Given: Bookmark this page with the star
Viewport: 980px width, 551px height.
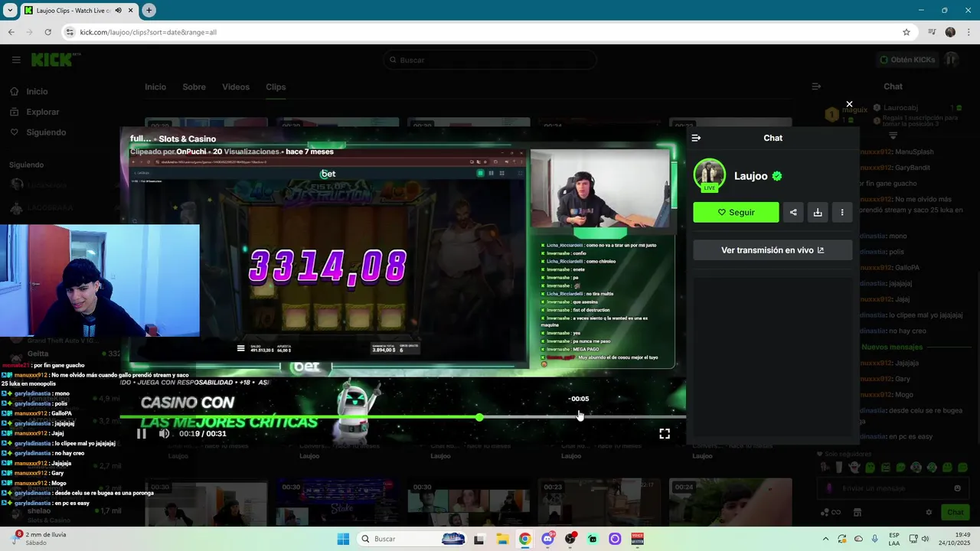Looking at the screenshot, I should [x=906, y=32].
